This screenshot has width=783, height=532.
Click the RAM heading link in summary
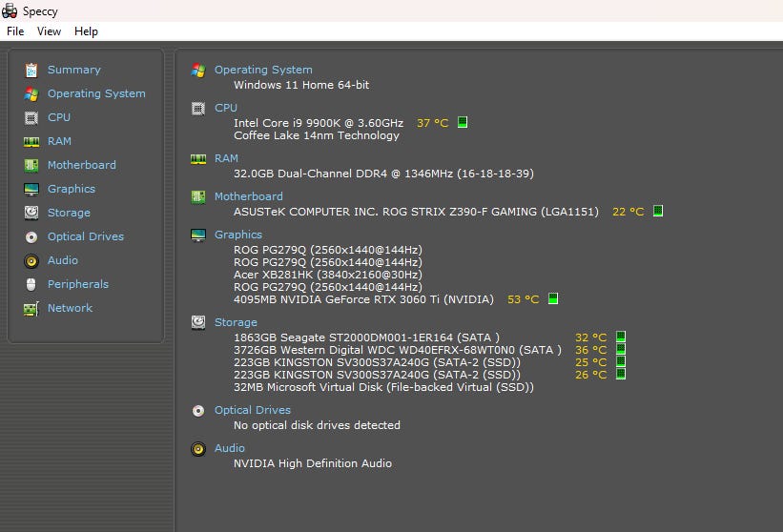pyautogui.click(x=226, y=158)
